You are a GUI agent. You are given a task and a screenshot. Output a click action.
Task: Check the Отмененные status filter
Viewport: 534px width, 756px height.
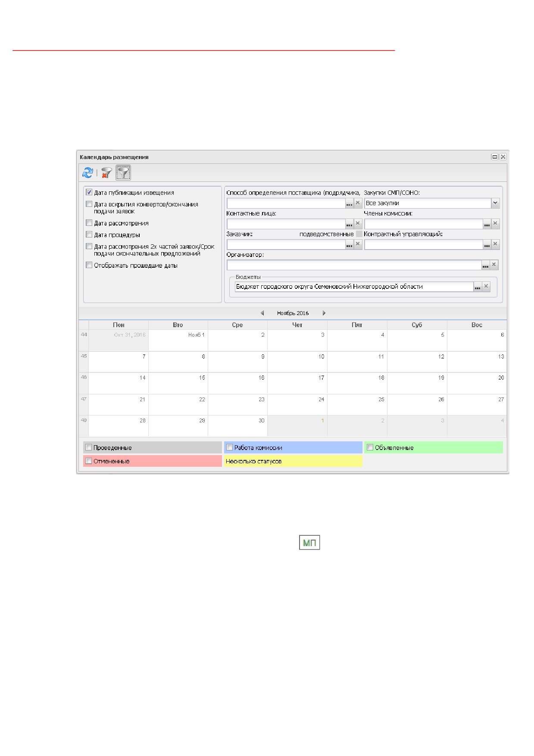click(89, 461)
